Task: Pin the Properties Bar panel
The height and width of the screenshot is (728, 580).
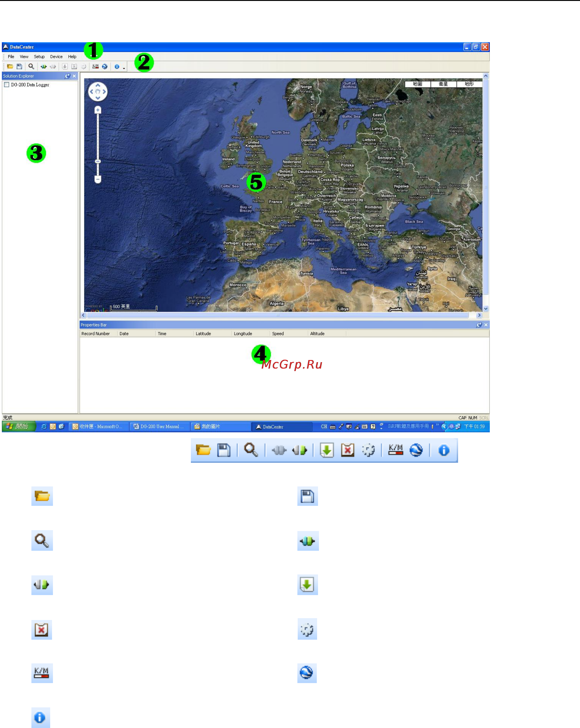Action: coord(479,325)
